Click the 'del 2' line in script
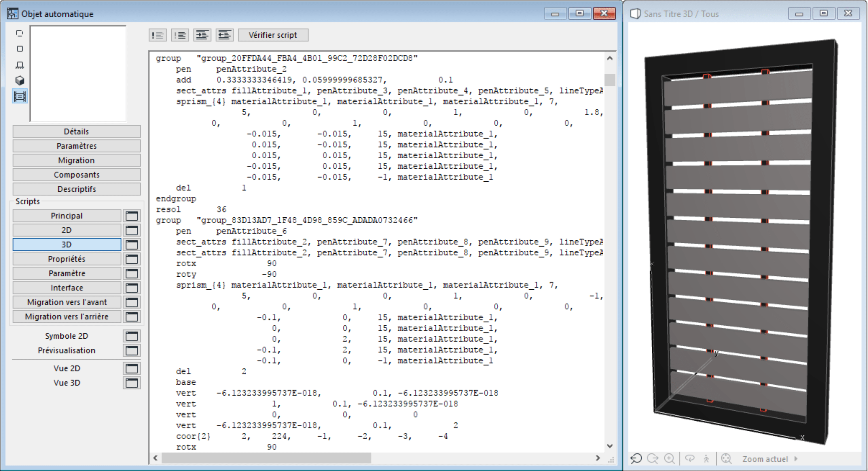 (211, 372)
